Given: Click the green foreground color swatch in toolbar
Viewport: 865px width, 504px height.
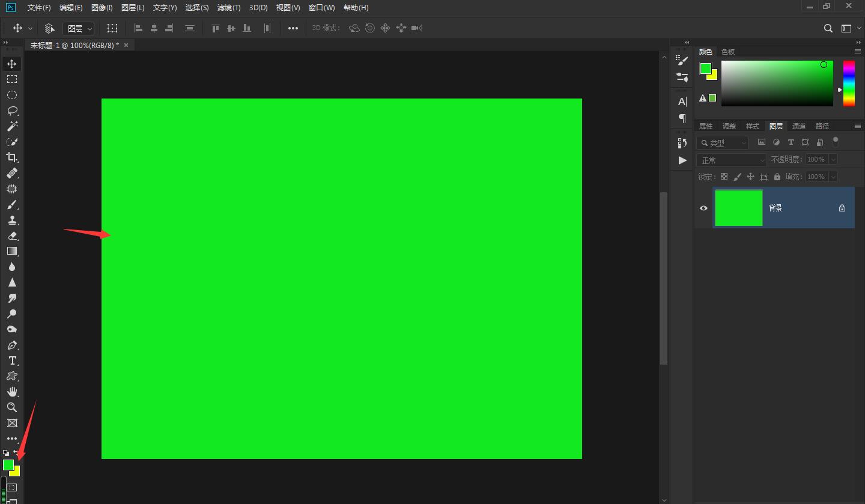Looking at the screenshot, I should coord(8,464).
